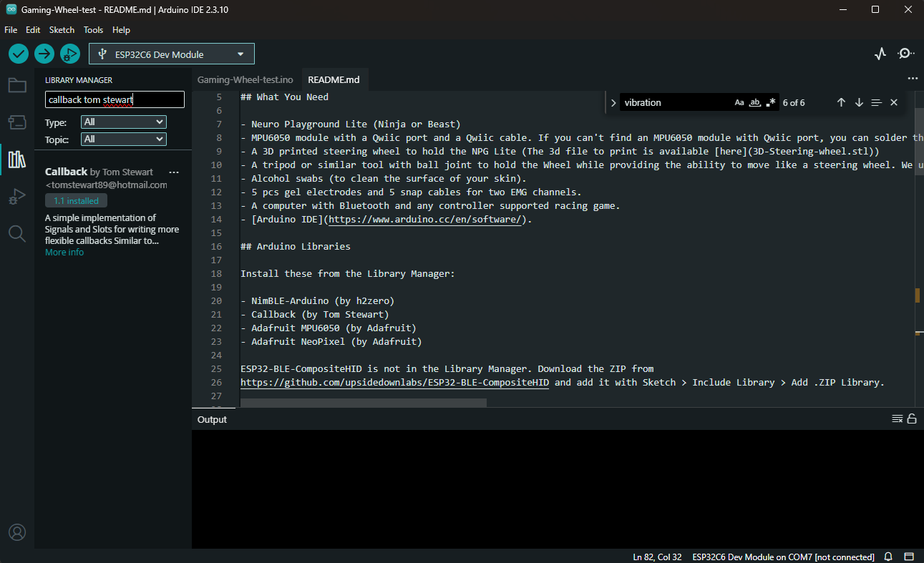Go to previous find match
Screen dimensions: 924x563
pos(841,102)
